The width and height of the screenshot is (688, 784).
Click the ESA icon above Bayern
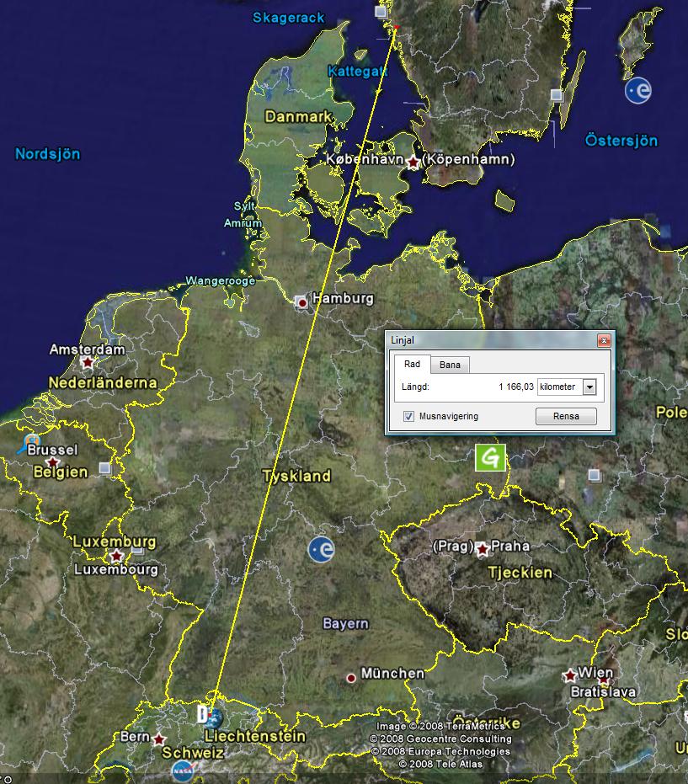(x=321, y=550)
